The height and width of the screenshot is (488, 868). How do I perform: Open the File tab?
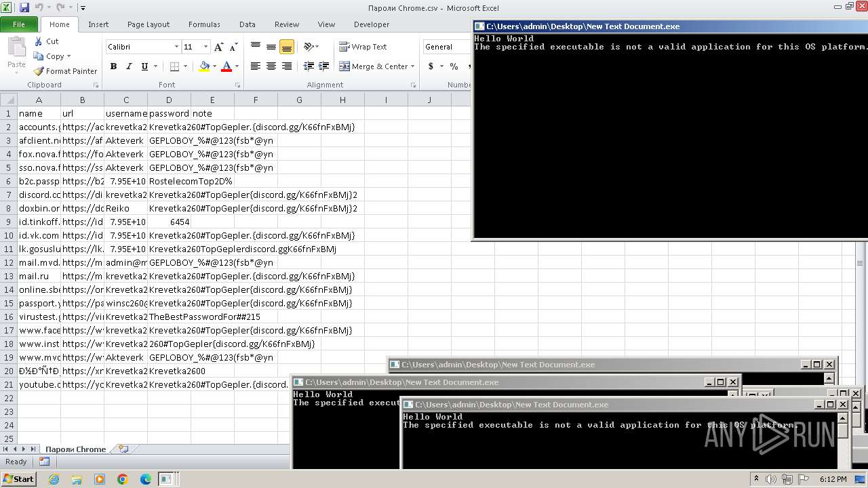tap(19, 24)
